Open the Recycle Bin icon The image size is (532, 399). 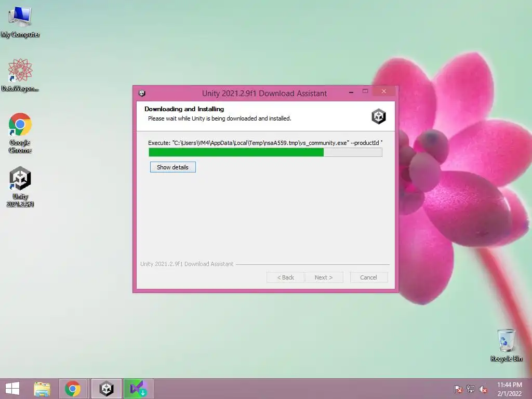pyautogui.click(x=506, y=345)
